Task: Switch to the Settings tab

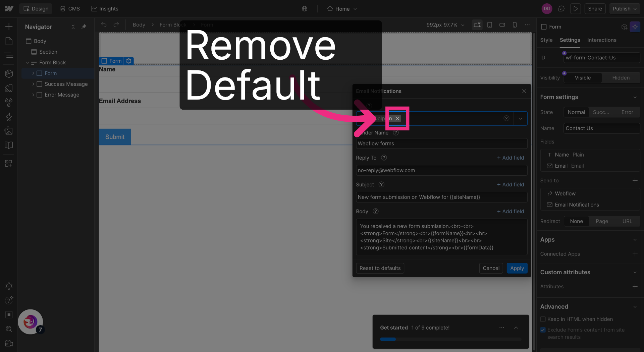Action: pyautogui.click(x=570, y=40)
